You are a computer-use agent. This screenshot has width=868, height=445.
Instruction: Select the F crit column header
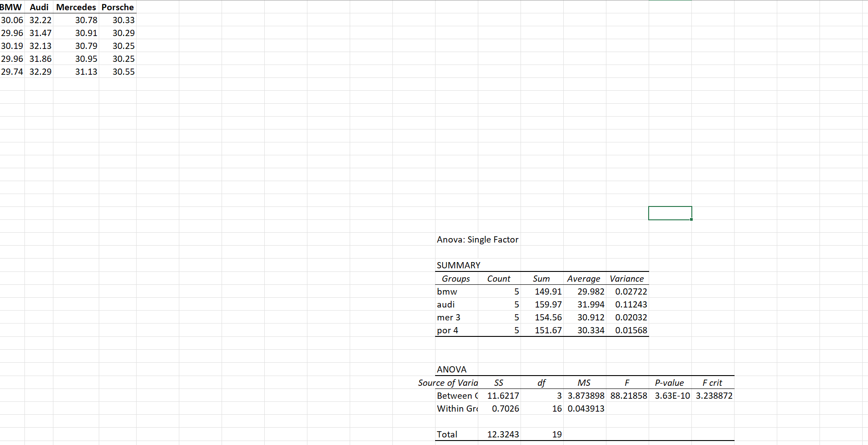713,383
